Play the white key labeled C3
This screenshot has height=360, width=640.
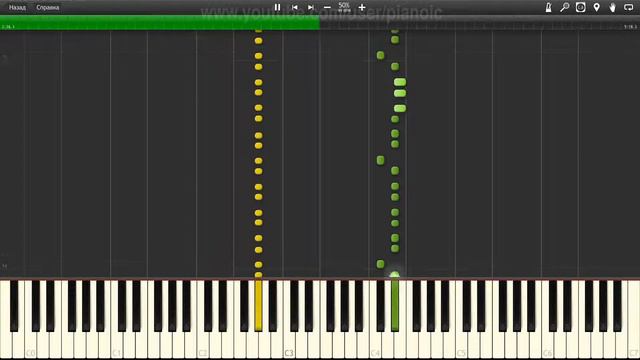pyautogui.click(x=289, y=345)
